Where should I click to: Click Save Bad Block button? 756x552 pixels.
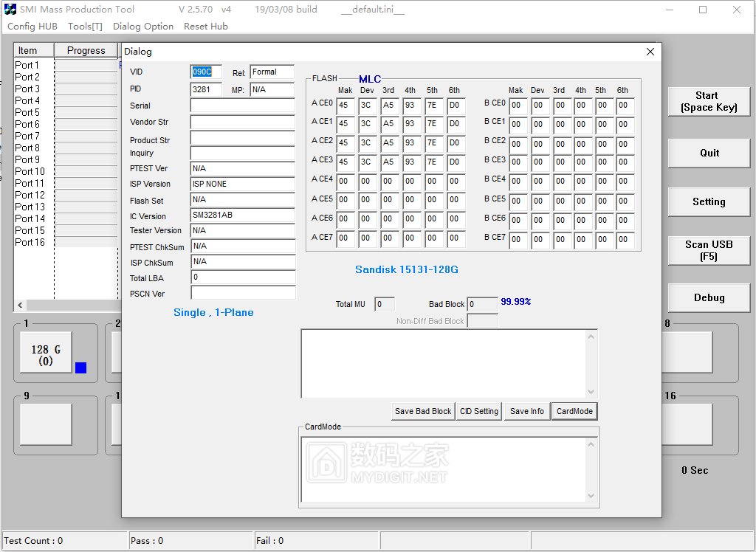423,411
